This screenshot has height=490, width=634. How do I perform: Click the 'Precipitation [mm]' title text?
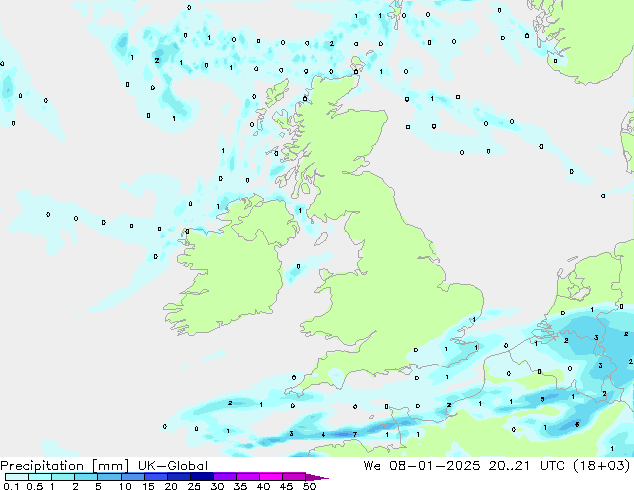(x=65, y=466)
